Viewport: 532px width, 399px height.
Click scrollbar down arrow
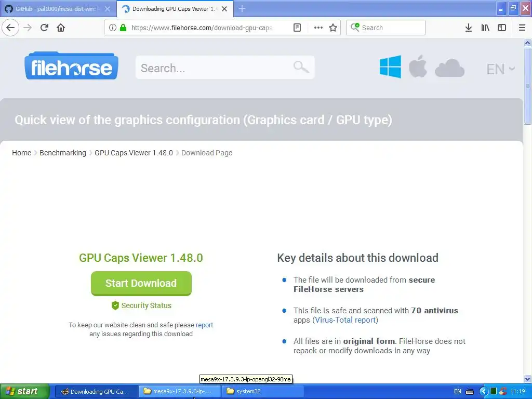point(527,379)
